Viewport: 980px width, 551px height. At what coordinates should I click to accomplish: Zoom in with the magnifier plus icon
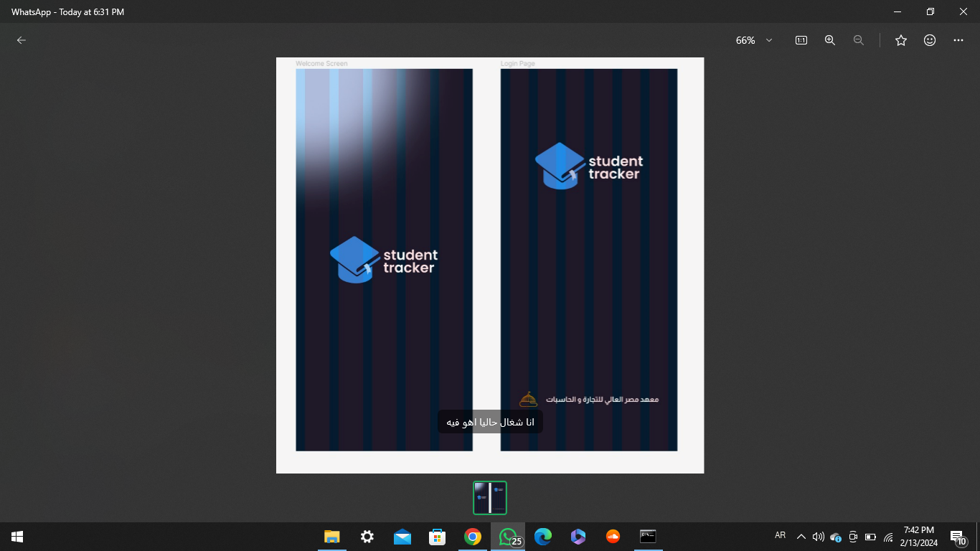(x=830, y=40)
